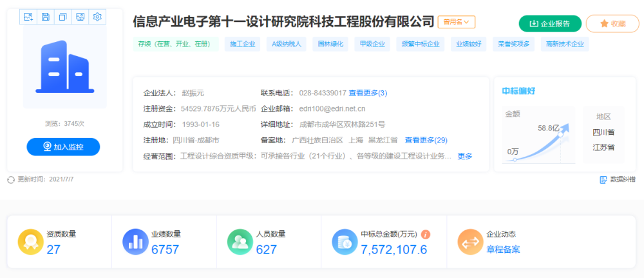Click the 中标偏好 heading
The image size is (644, 278).
point(518,91)
